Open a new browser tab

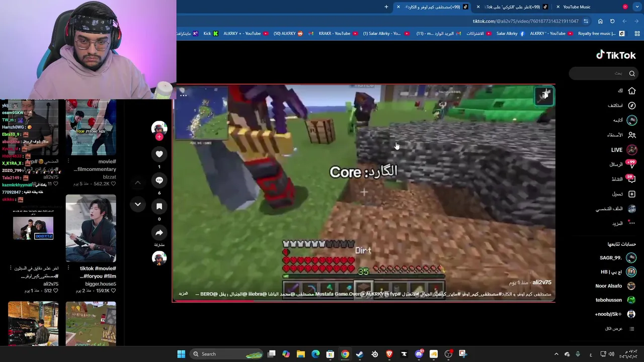pyautogui.click(x=386, y=7)
